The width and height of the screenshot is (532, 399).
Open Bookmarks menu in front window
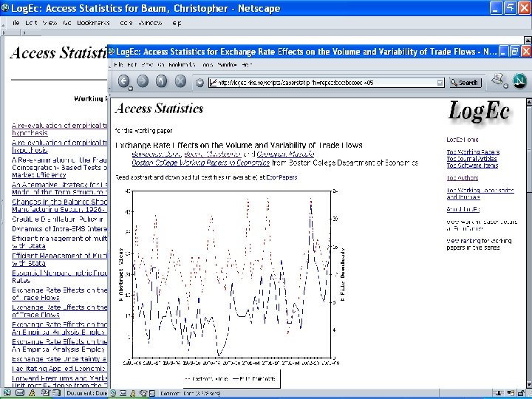182,64
